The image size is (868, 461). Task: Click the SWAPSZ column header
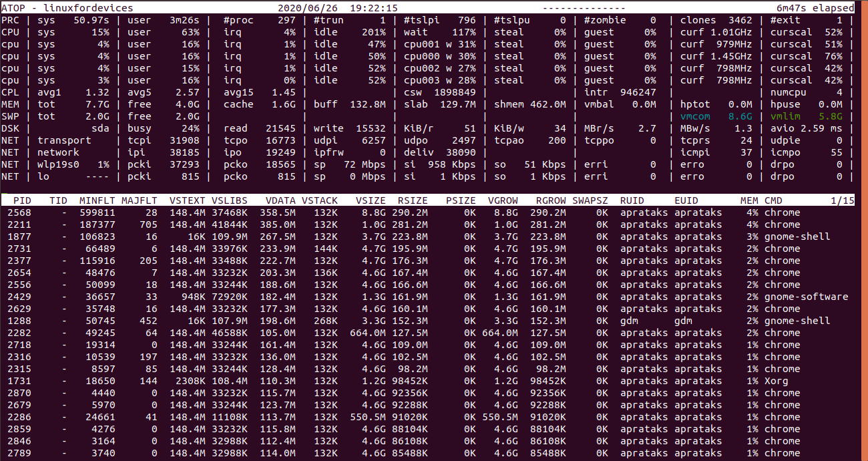pyautogui.click(x=590, y=200)
